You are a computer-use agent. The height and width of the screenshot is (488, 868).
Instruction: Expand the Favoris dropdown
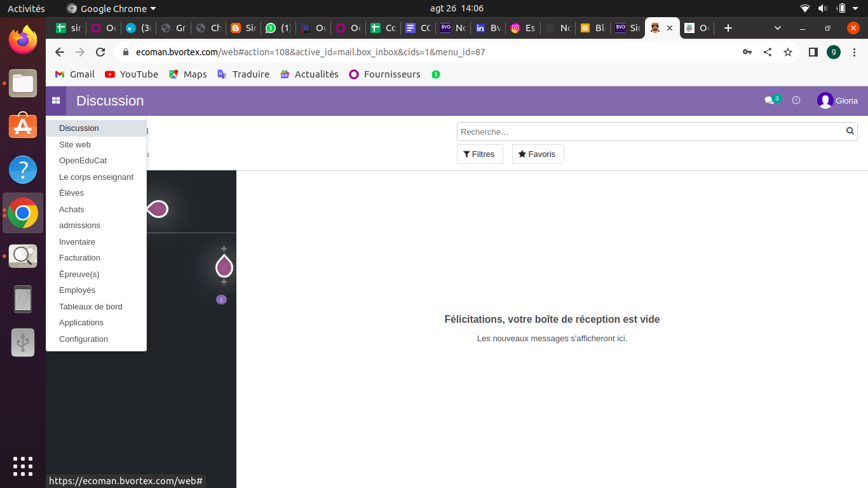538,154
